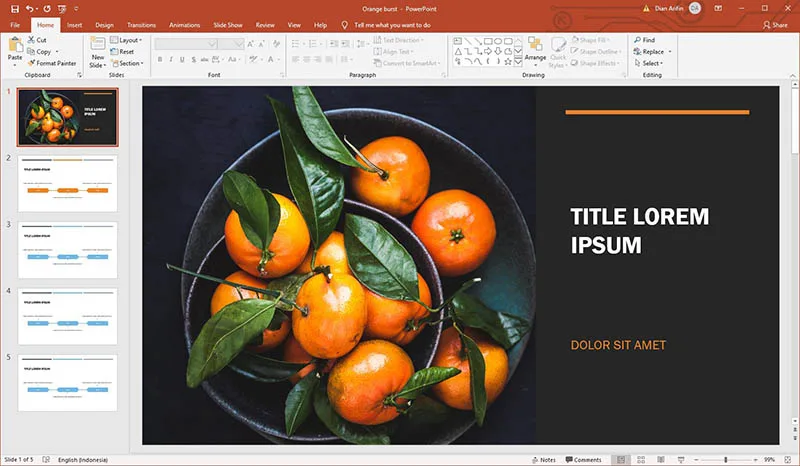Switch to the Insert tab
This screenshot has width=800, height=466.
click(x=75, y=24)
